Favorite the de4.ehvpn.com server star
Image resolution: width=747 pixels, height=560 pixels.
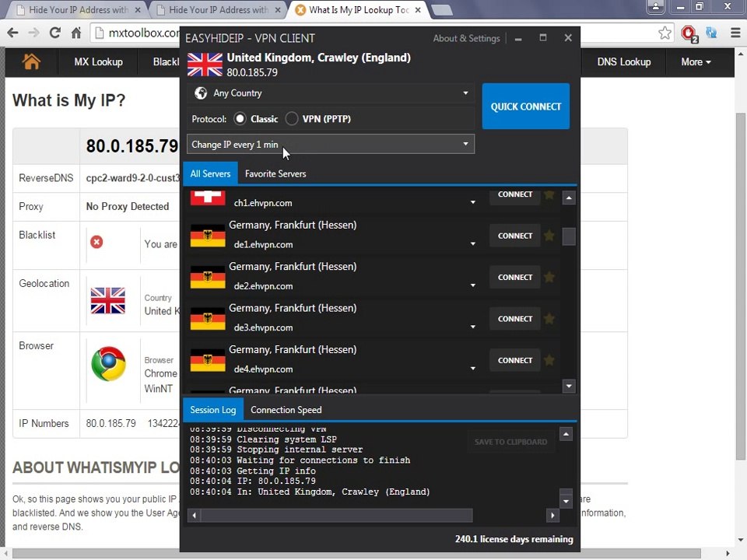click(549, 360)
